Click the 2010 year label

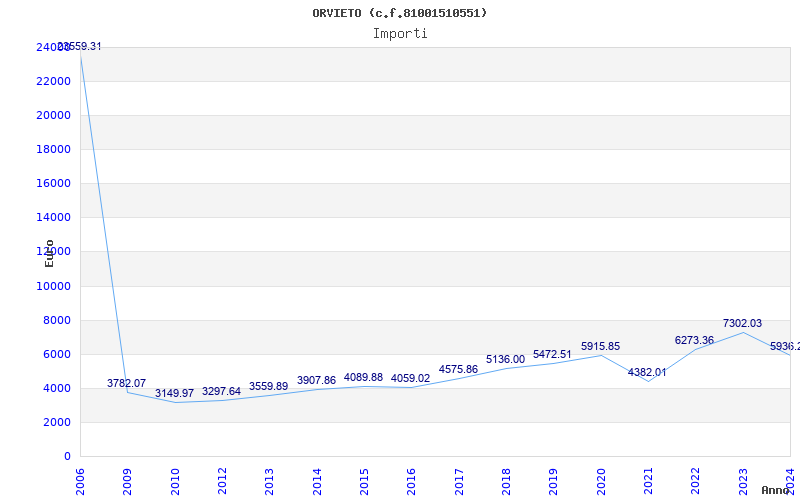[x=175, y=482]
